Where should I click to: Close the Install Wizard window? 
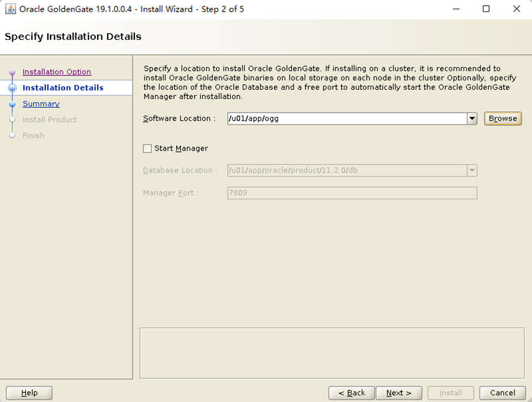click(516, 9)
